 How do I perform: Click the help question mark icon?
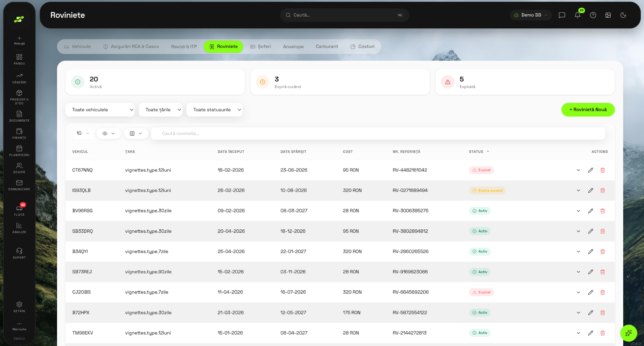click(593, 15)
